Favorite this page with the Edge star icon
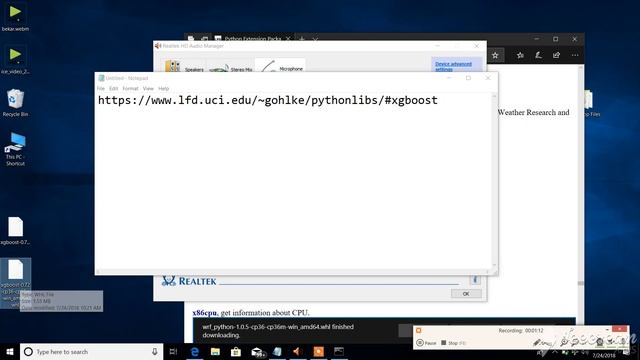This screenshot has width=640, height=360. (x=495, y=55)
